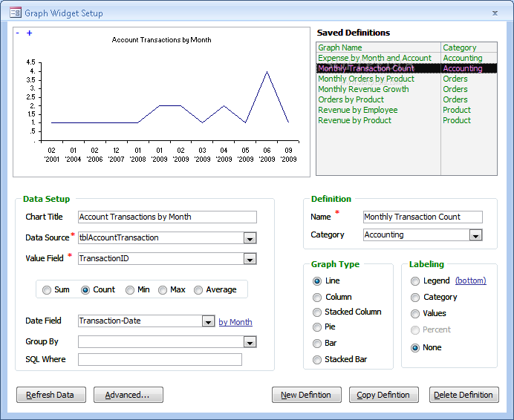
Task: Click the 'by Month' link
Action: [x=235, y=322]
